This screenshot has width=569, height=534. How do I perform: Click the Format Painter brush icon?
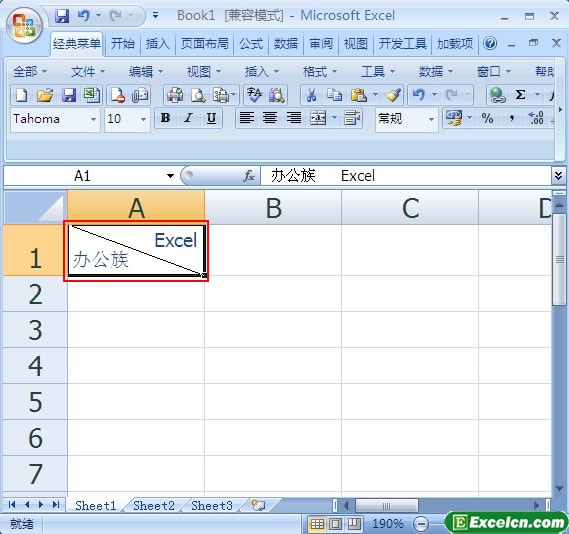pyautogui.click(x=393, y=95)
